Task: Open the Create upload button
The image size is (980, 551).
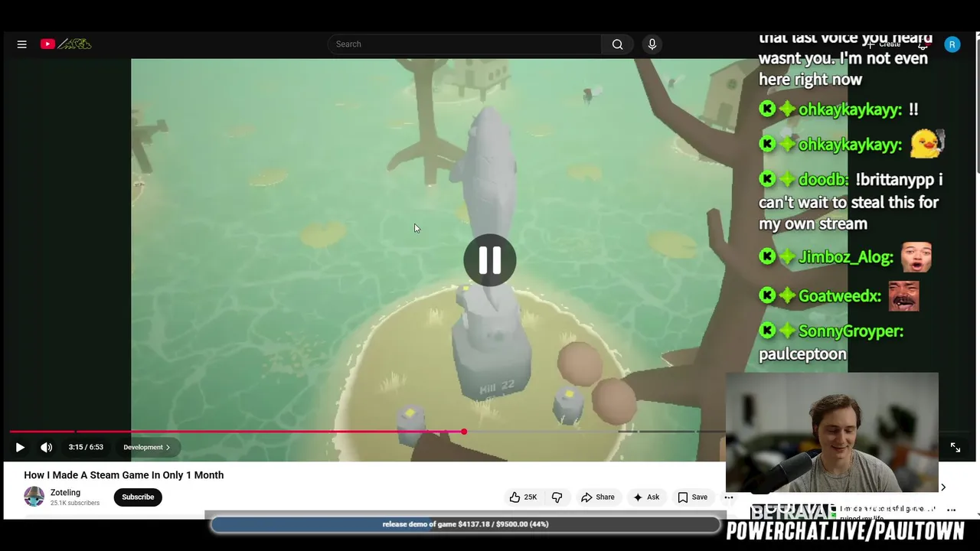Action: [883, 44]
